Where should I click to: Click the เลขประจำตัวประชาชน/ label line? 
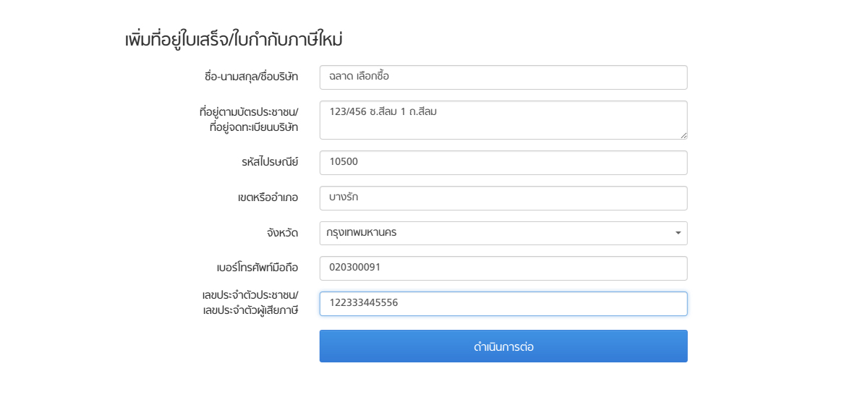[x=250, y=295]
